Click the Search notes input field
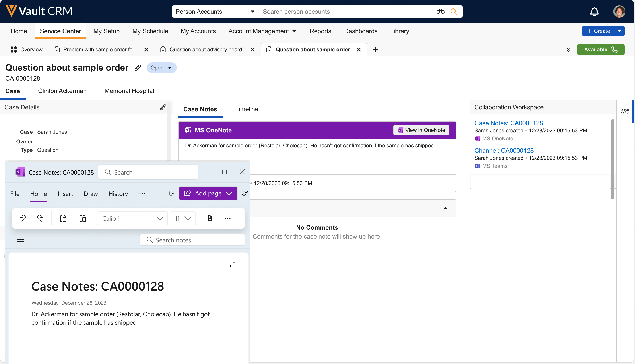 point(193,240)
